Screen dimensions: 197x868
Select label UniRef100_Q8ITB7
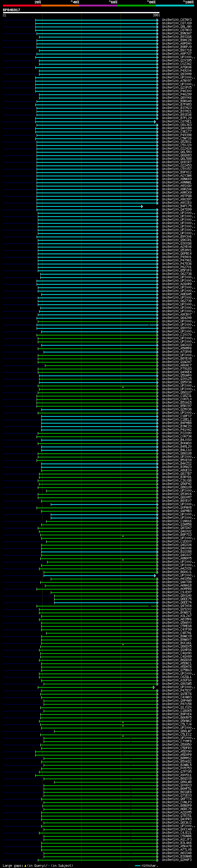(177, 474)
